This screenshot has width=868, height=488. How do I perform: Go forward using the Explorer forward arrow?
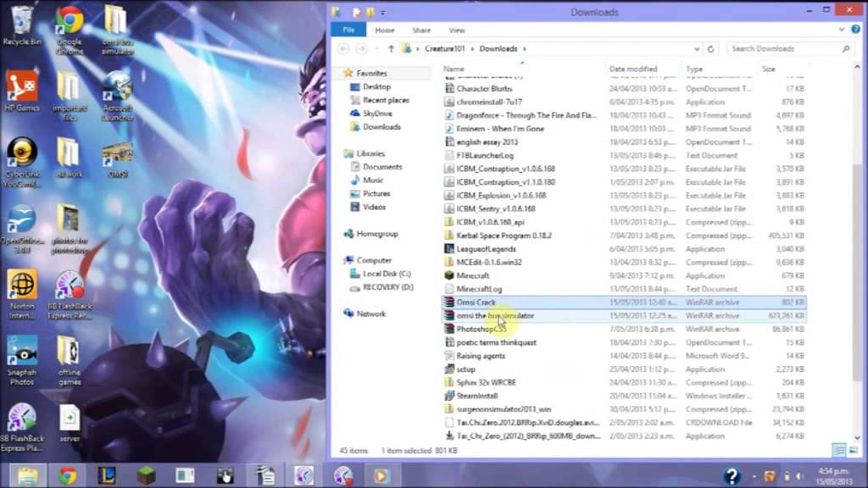361,48
